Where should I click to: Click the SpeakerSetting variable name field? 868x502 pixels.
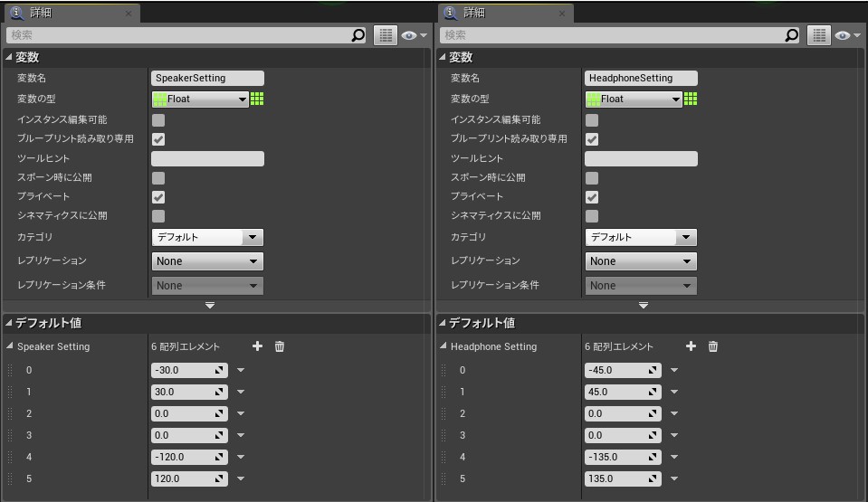(x=207, y=78)
